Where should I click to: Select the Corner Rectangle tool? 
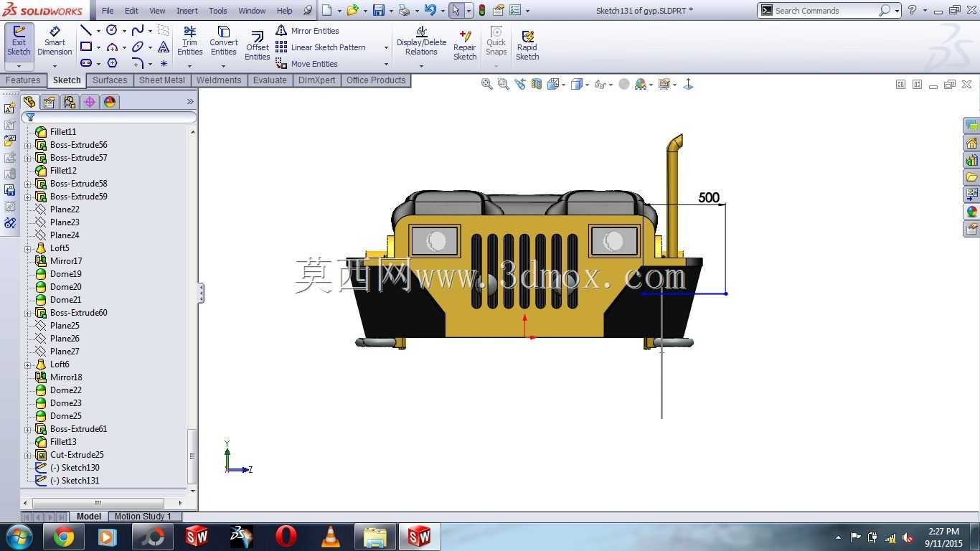85,47
